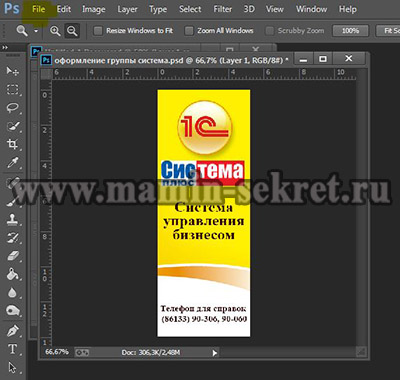Open the Edit menu
The image size is (400, 380).
(x=64, y=9)
